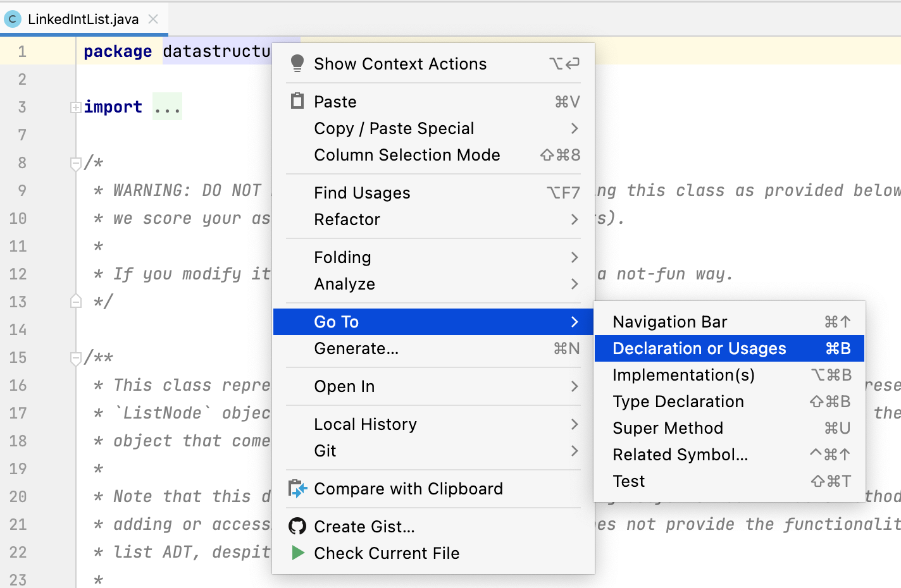The image size is (901, 588).
Task: Click the GitHub Create Gist icon
Action: click(297, 526)
